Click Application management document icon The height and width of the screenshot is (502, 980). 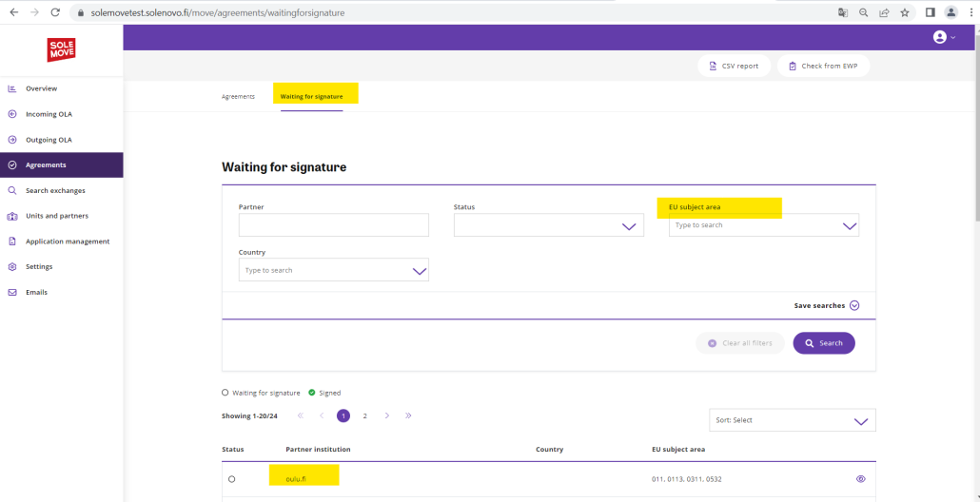pos(11,241)
